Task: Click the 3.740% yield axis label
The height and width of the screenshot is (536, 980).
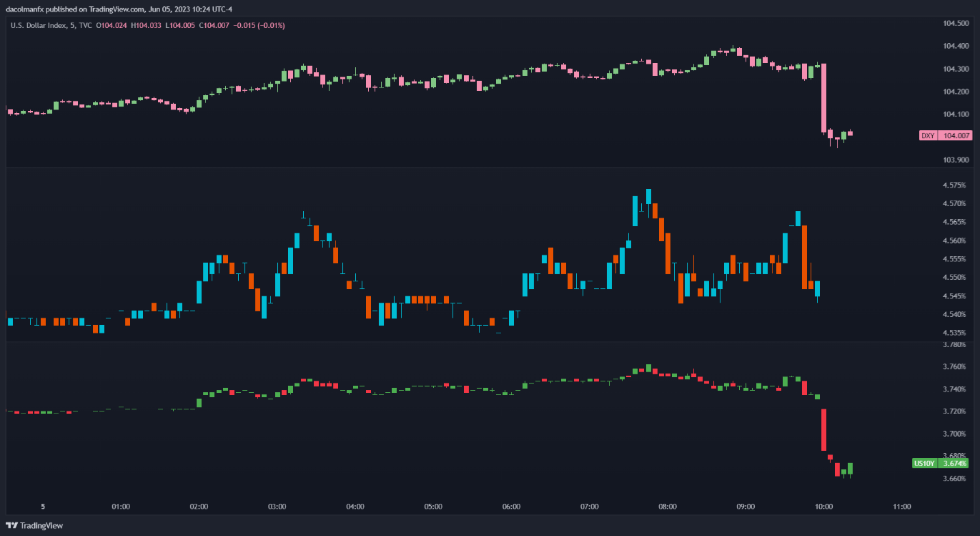Action: [955, 389]
